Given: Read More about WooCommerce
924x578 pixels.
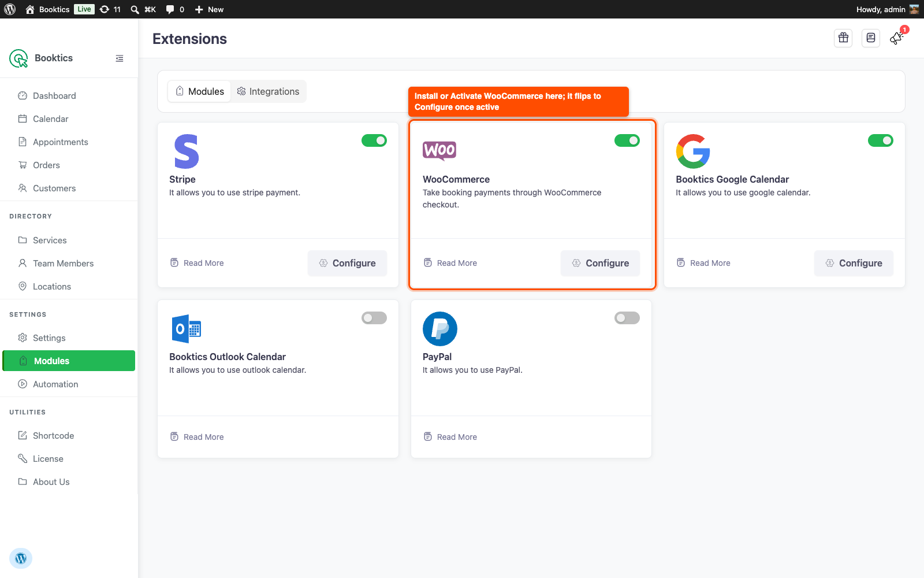Looking at the screenshot, I should tap(450, 263).
